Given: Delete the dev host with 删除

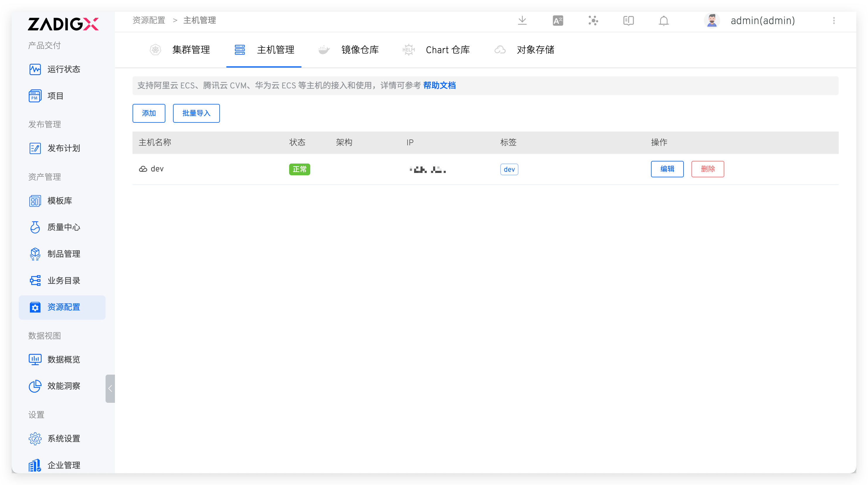Looking at the screenshot, I should pos(708,169).
